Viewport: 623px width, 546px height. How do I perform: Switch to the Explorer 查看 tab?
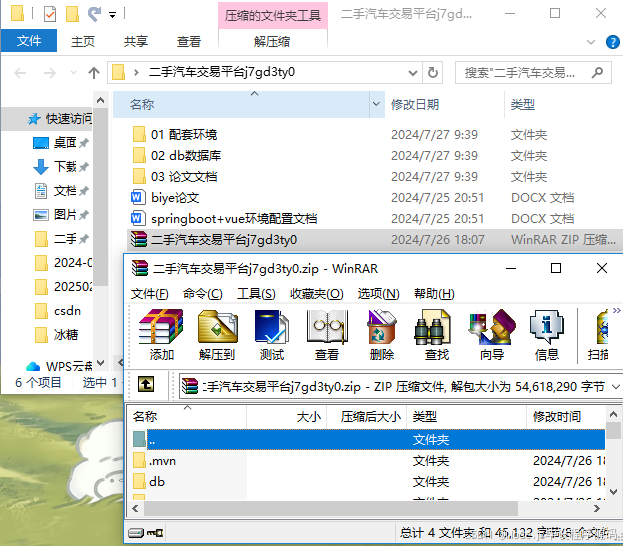click(x=189, y=41)
